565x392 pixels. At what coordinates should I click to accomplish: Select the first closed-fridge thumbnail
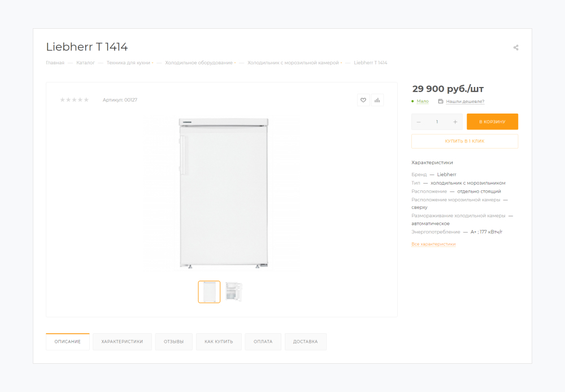(x=209, y=292)
